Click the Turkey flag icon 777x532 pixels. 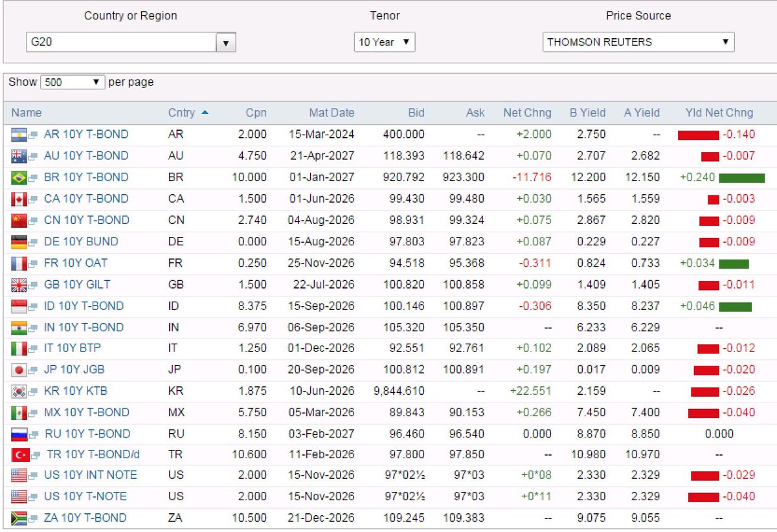tap(19, 455)
